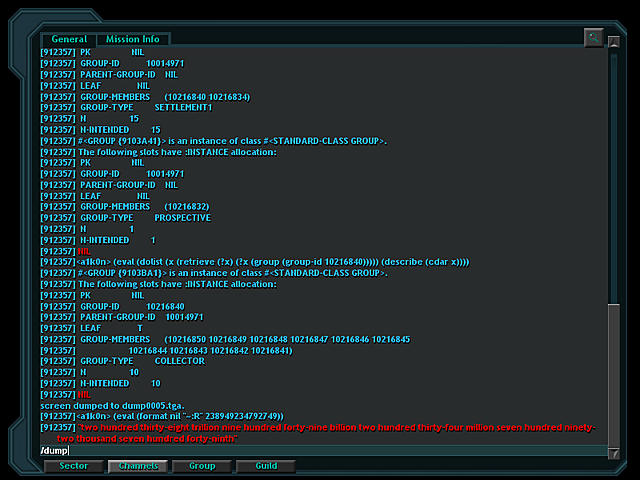Focus the /dump command input field
Screen dimensions: 640x480
(323, 451)
